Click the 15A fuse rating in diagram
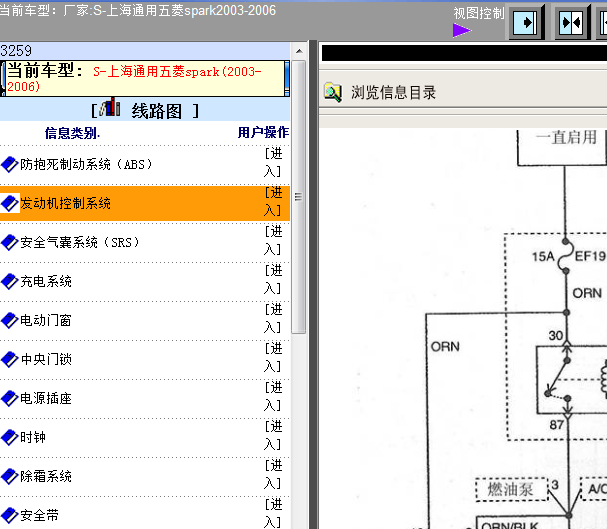Screen dimensions: 607x529 pos(543,257)
